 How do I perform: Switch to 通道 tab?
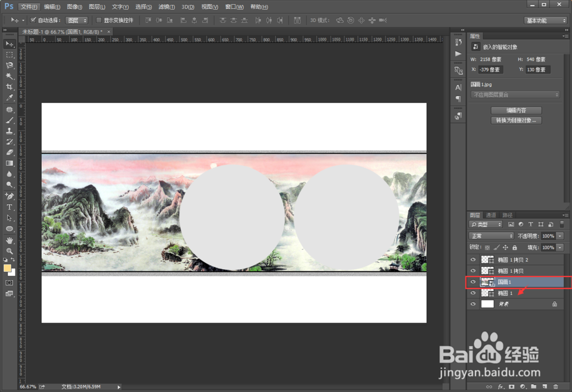491,215
